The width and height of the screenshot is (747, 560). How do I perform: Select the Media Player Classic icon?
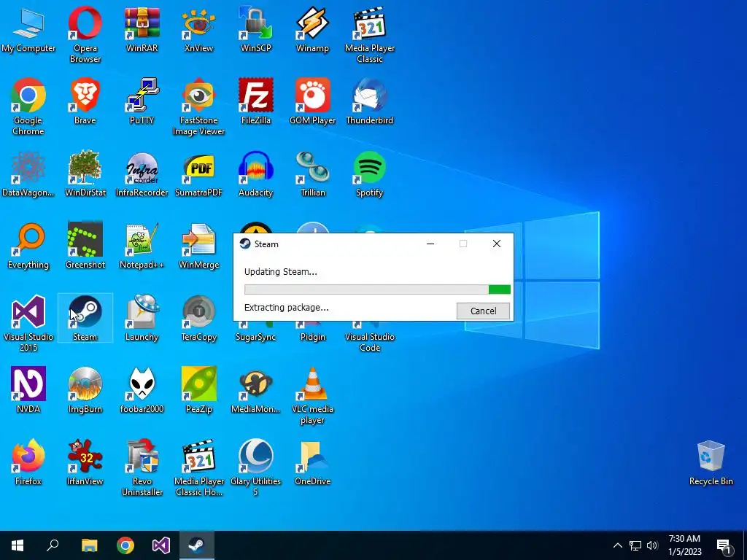coord(370,34)
